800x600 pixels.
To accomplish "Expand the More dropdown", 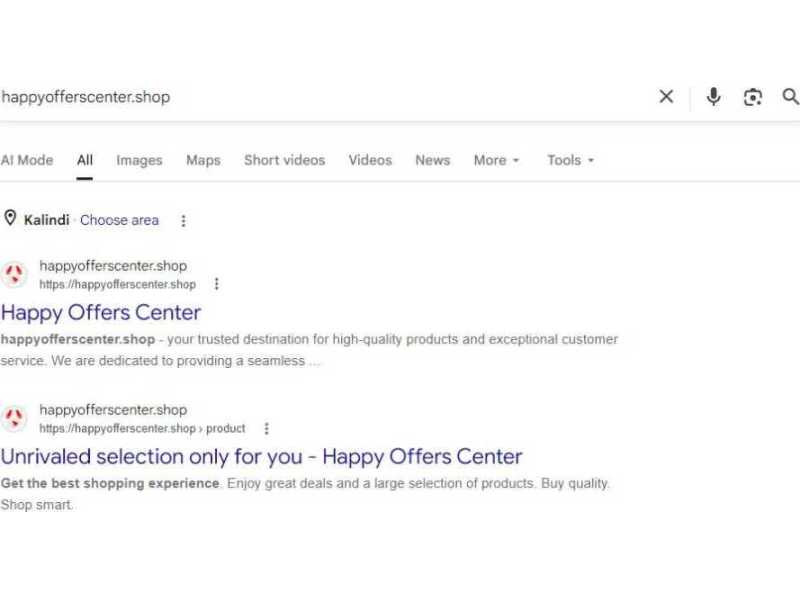I will [x=496, y=160].
